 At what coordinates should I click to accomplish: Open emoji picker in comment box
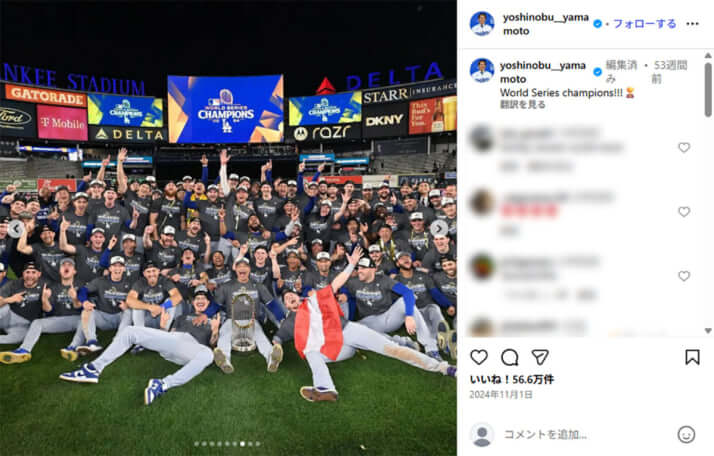[x=686, y=434]
